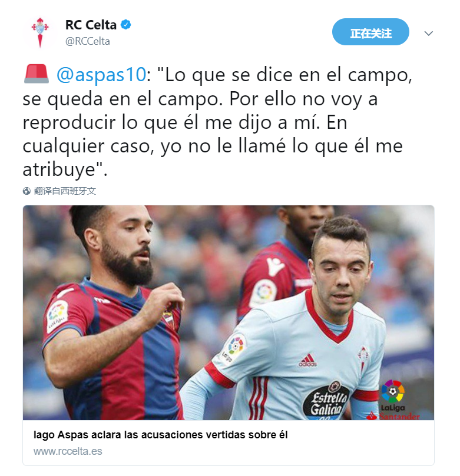Open the @RCCelta handle

click(88, 41)
